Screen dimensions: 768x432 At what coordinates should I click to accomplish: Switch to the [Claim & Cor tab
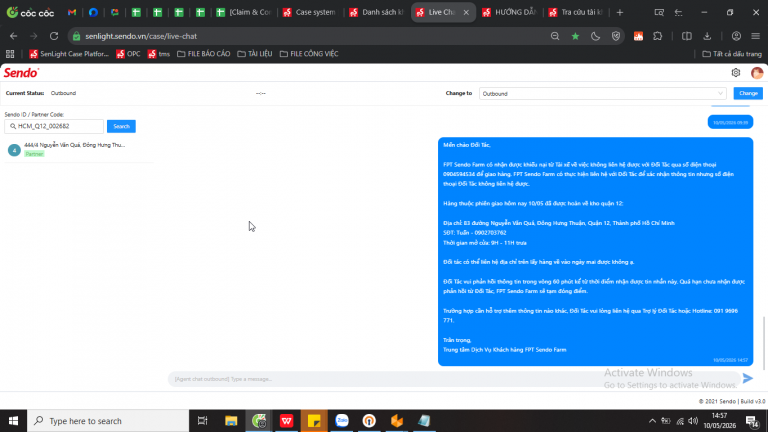pos(244,12)
